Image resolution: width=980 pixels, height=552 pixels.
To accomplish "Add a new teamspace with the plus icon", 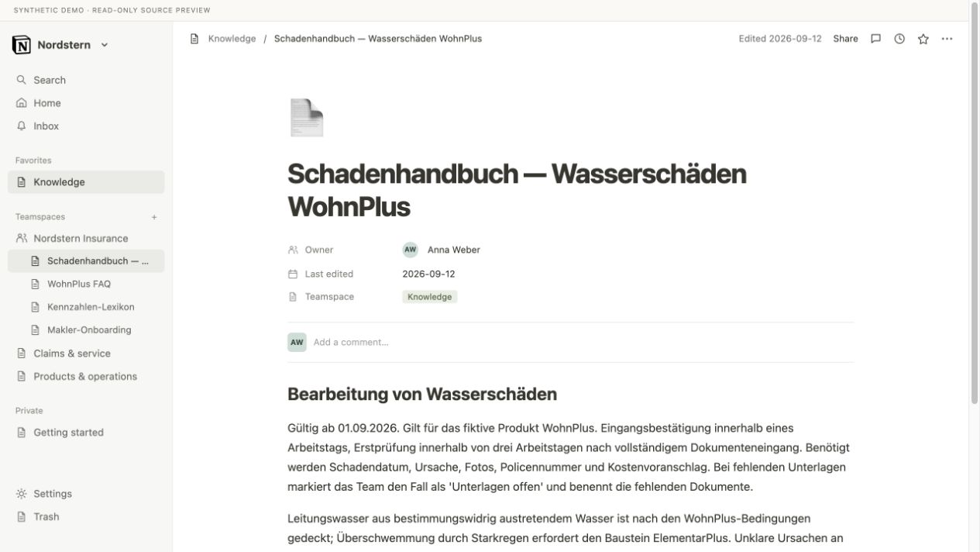I will pos(154,217).
